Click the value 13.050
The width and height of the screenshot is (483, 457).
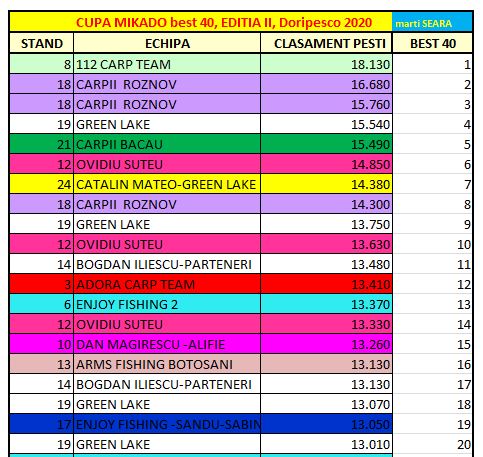[326, 424]
